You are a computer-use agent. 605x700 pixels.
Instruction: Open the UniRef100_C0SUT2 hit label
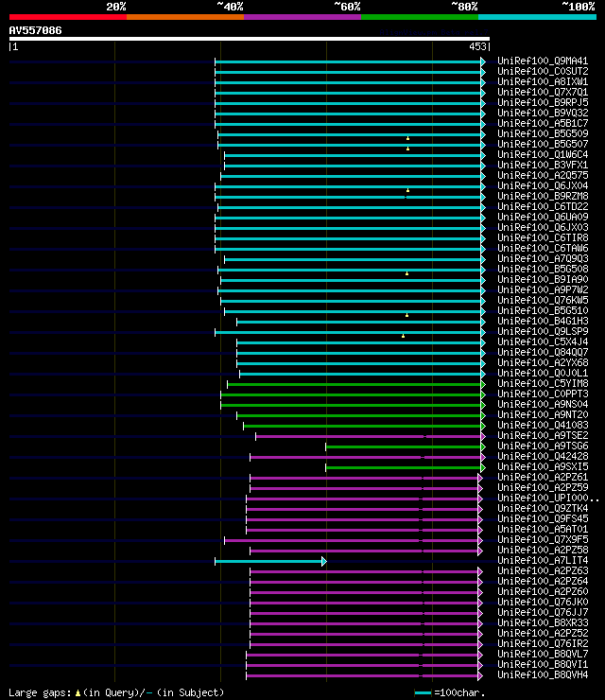pos(543,72)
